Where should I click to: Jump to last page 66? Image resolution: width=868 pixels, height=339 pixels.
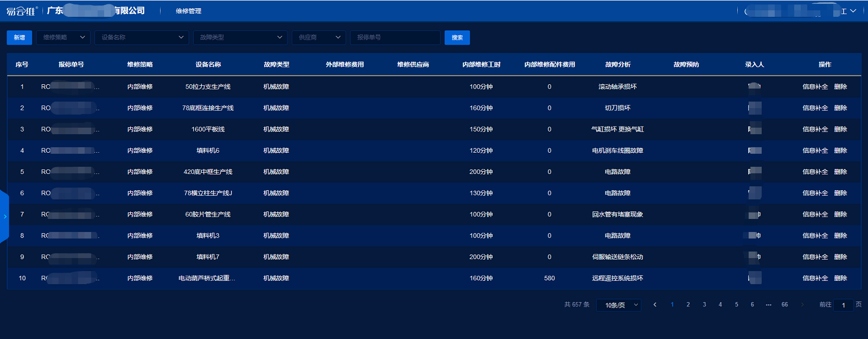coord(784,305)
